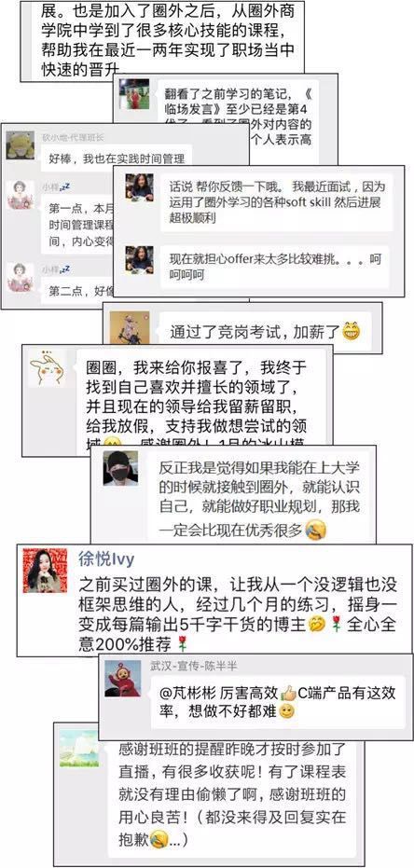The width and height of the screenshot is (414, 868).
Task: Open the Teletubby avatar of 陈半半
Action: tap(122, 679)
